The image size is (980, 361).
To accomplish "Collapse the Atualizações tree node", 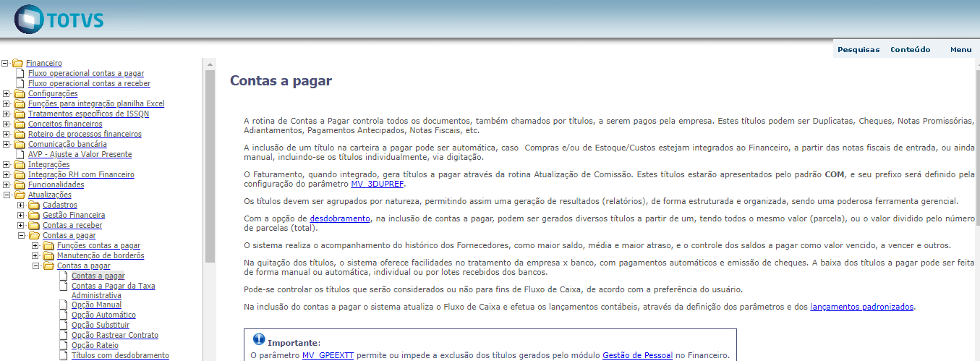I will click(x=7, y=195).
